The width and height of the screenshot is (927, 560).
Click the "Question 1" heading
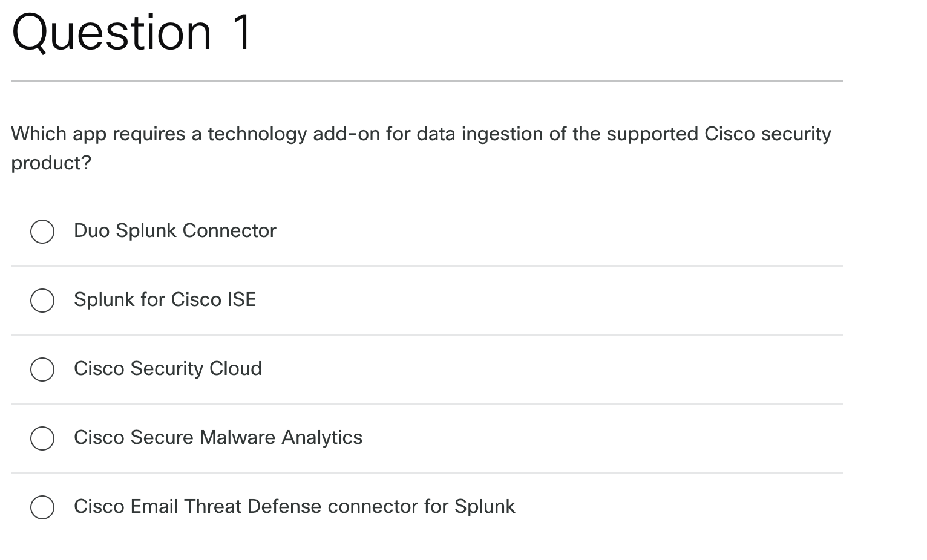click(x=131, y=32)
